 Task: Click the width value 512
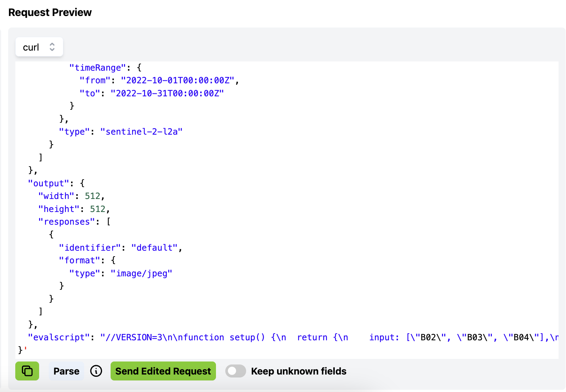(92, 196)
